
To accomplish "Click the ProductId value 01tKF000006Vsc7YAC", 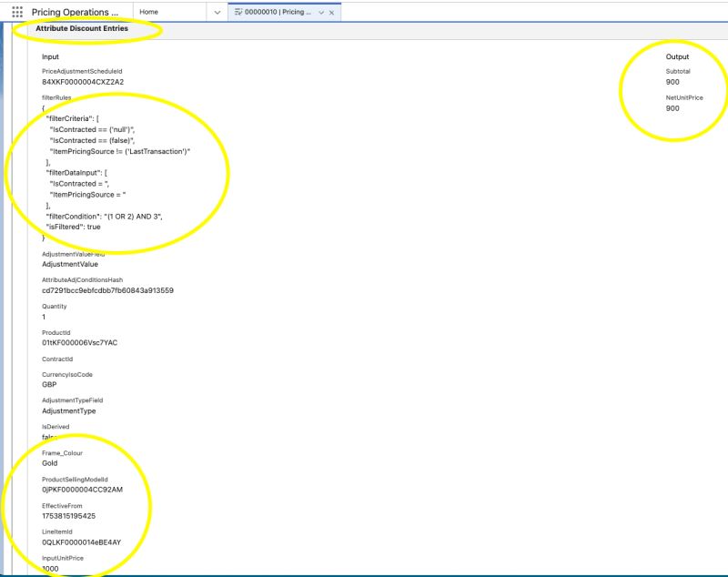I will [x=79, y=342].
